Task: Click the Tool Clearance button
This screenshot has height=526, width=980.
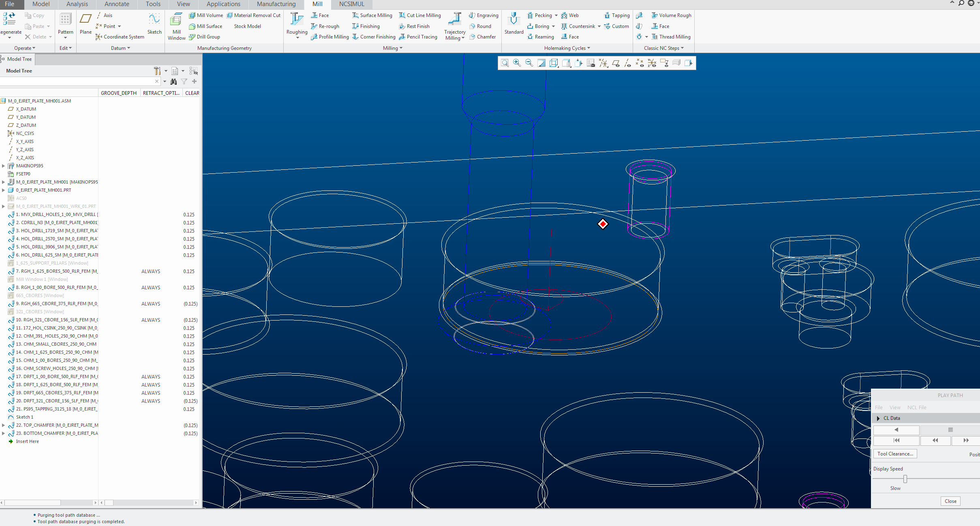Action: pyautogui.click(x=895, y=453)
